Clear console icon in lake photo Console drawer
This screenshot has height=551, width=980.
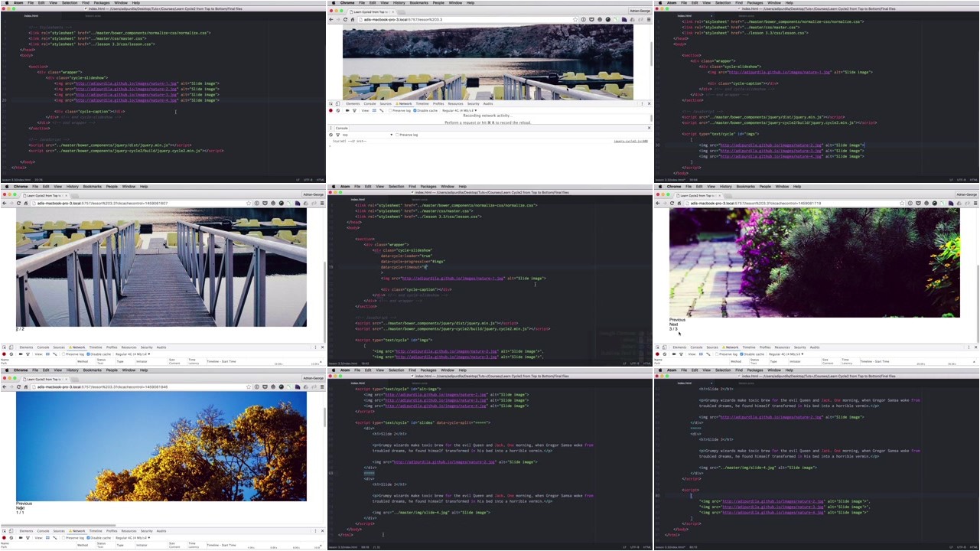pyautogui.click(x=330, y=135)
